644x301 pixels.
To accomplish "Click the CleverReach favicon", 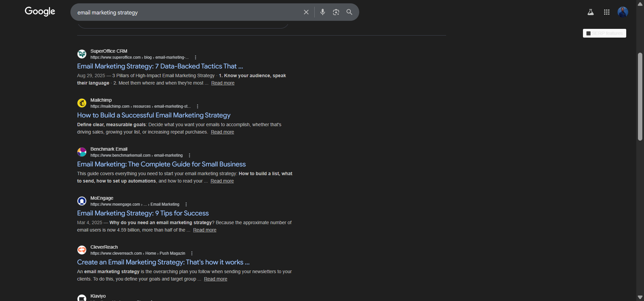I will [x=82, y=250].
